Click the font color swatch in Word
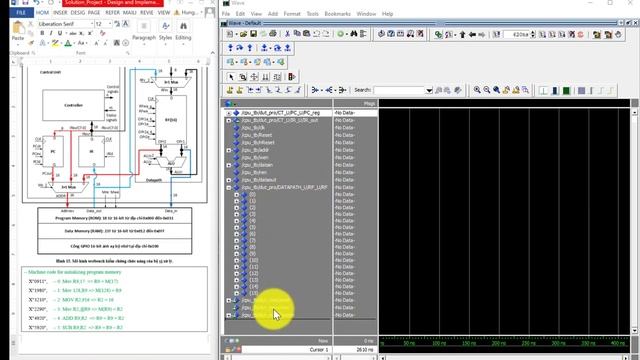The image size is (640, 360). [68, 43]
